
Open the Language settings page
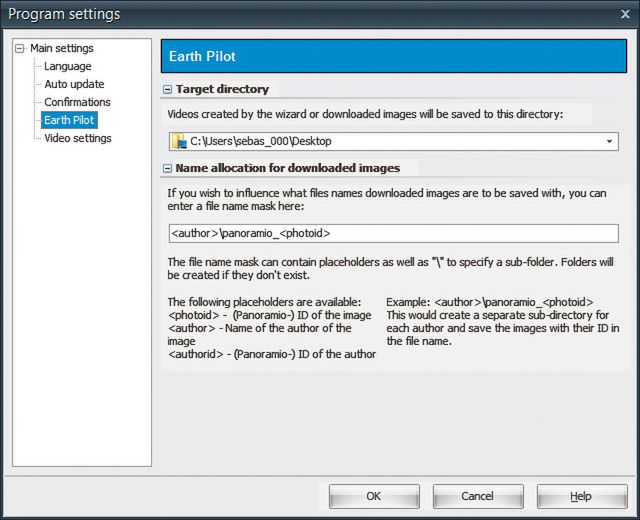pyautogui.click(x=68, y=66)
